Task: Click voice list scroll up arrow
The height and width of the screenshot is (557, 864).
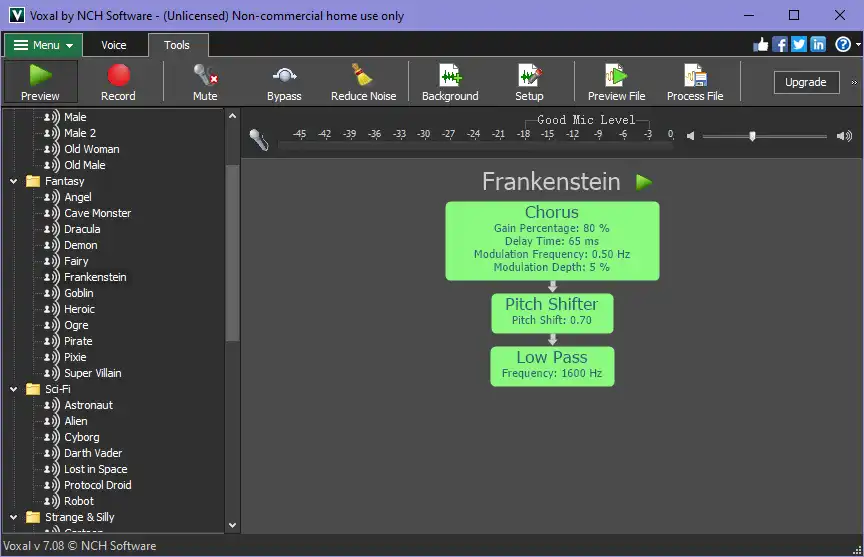Action: (x=233, y=116)
